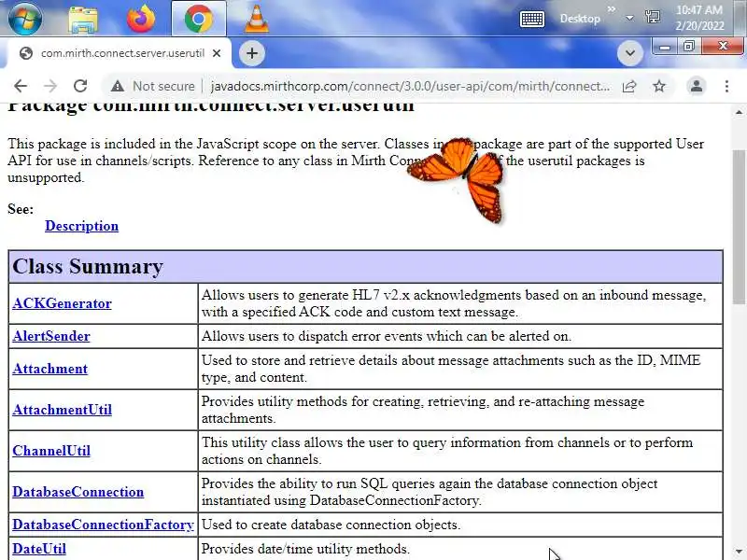Open the on-screen keyboard icon
The width and height of the screenshot is (747, 560).
click(532, 19)
